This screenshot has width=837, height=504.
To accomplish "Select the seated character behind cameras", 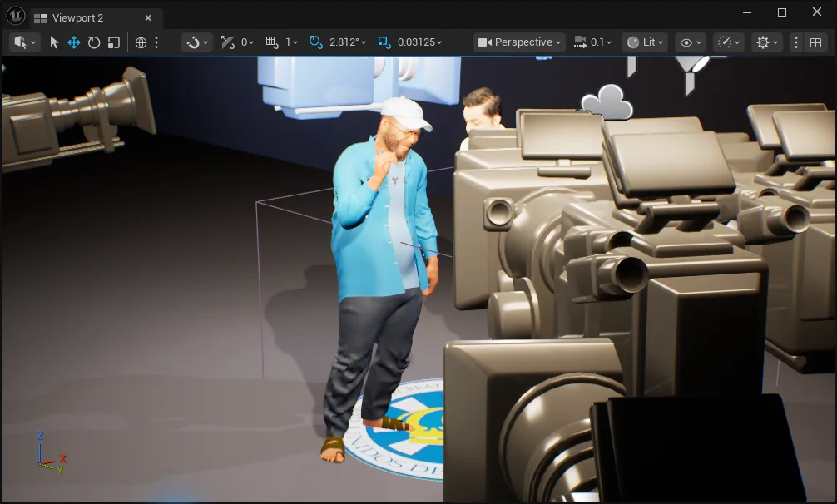I will [482, 112].
